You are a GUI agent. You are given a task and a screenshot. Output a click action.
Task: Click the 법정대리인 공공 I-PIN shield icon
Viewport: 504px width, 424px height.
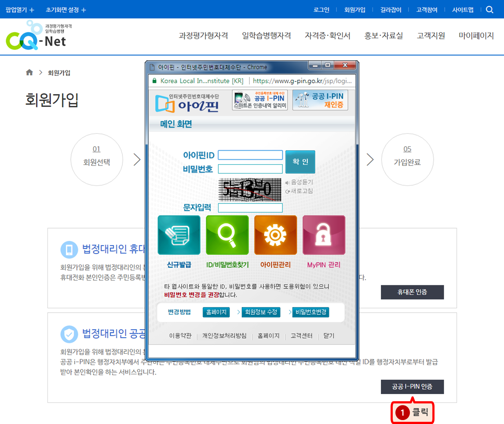[x=69, y=334]
